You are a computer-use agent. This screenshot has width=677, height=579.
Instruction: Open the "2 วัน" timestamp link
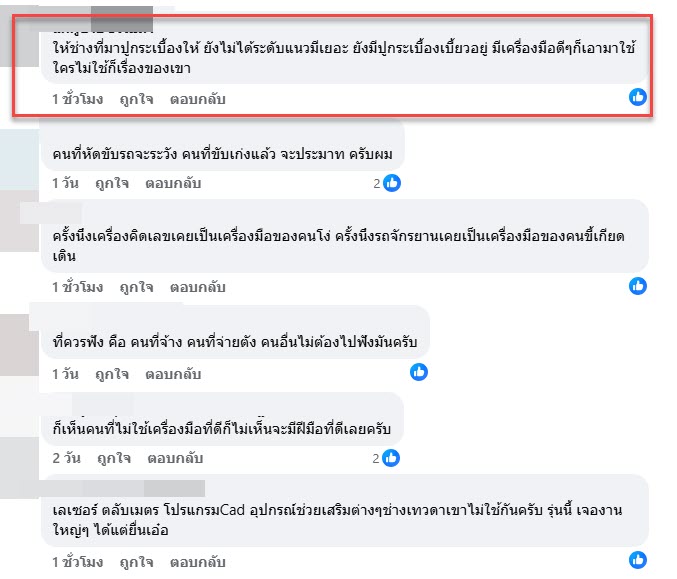click(x=65, y=459)
